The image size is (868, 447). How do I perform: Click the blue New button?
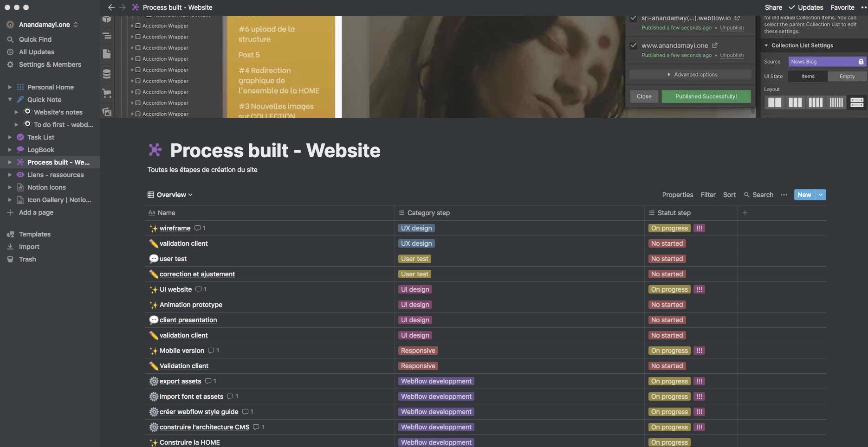click(x=804, y=195)
